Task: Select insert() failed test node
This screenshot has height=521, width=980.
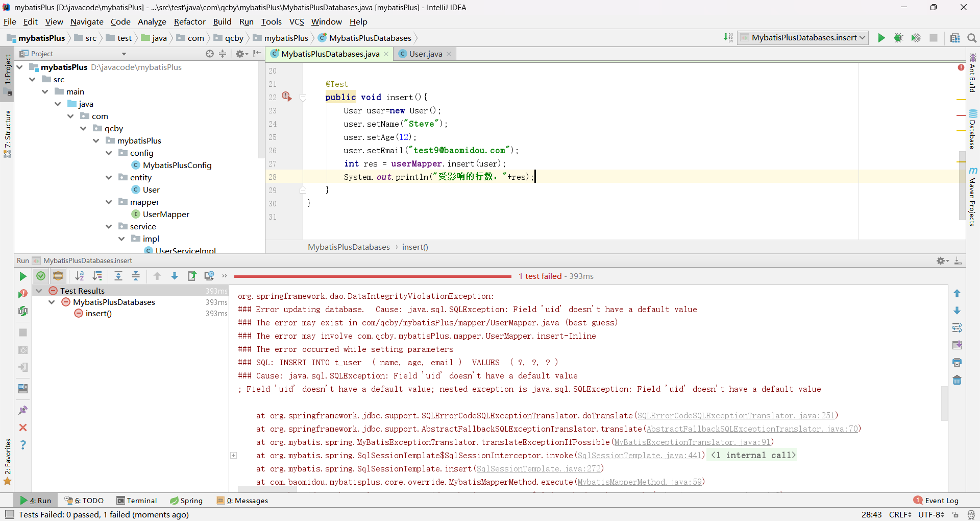Action: (99, 314)
